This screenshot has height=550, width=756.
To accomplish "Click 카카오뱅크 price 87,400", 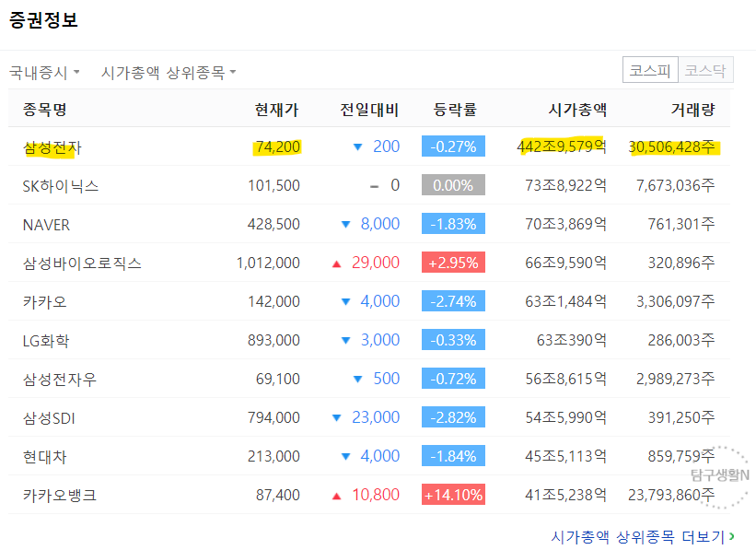I will point(278,495).
